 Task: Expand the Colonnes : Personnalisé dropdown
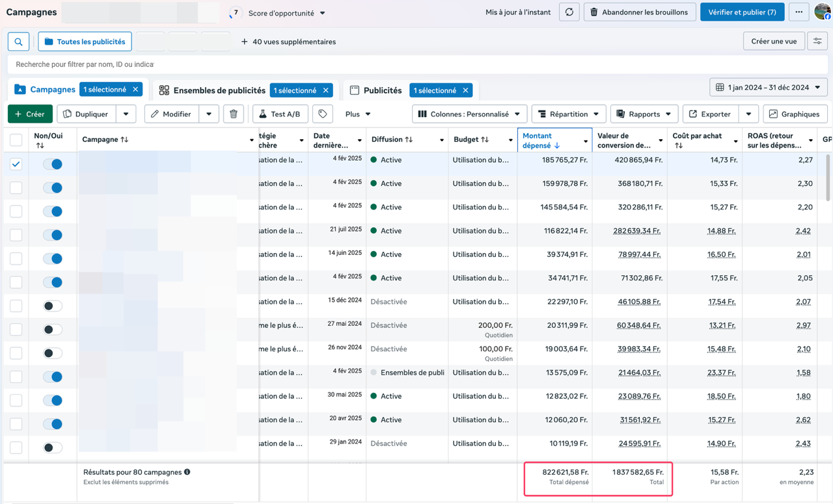[469, 114]
